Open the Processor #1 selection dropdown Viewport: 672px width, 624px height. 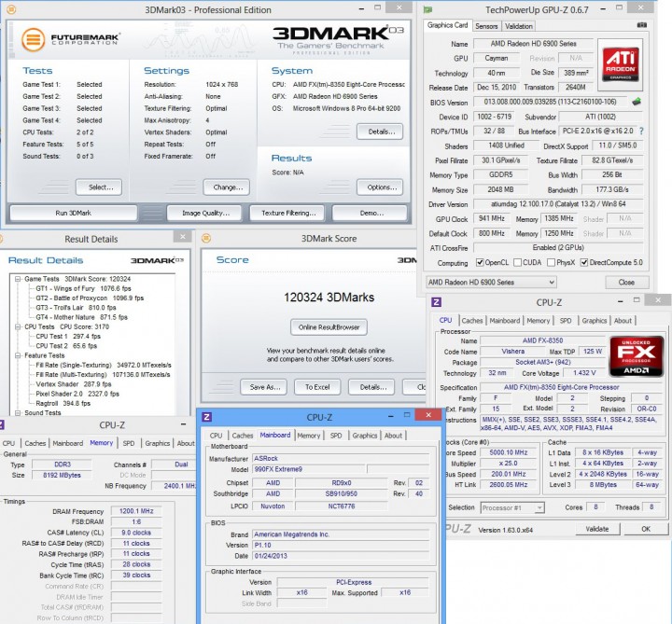point(512,508)
